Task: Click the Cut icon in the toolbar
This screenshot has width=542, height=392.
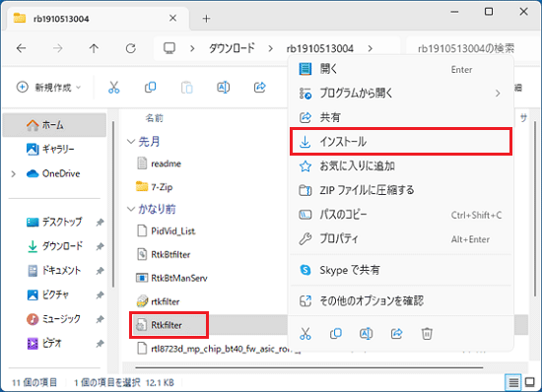Action: (113, 88)
